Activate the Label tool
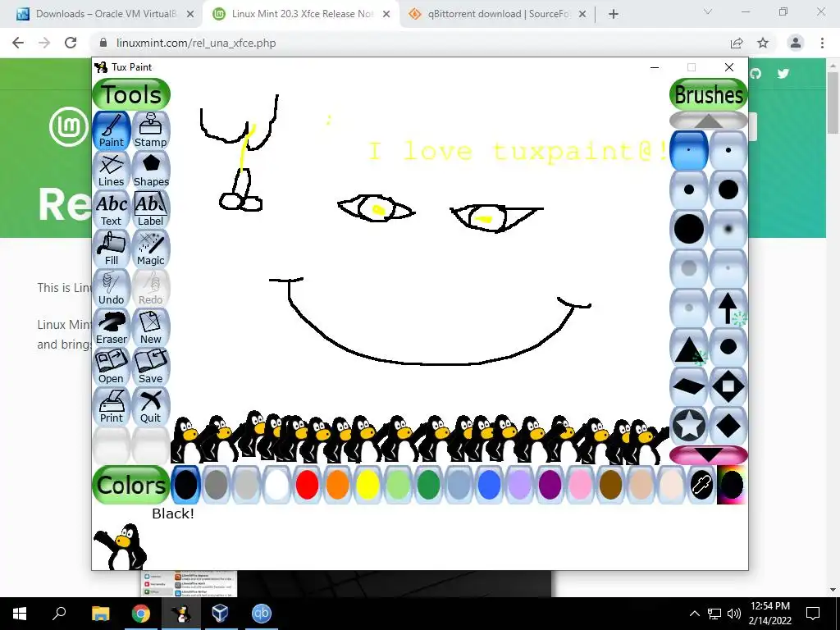Screen dimensions: 840x630 click(151, 209)
